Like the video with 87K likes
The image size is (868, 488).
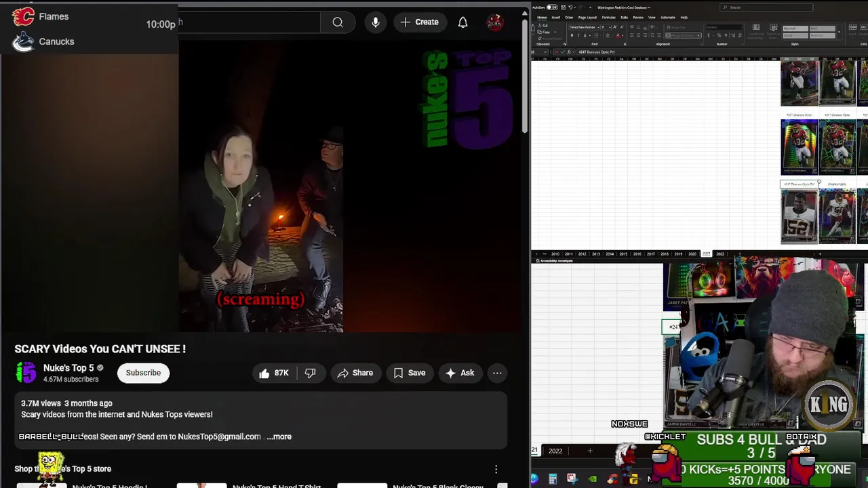[274, 373]
